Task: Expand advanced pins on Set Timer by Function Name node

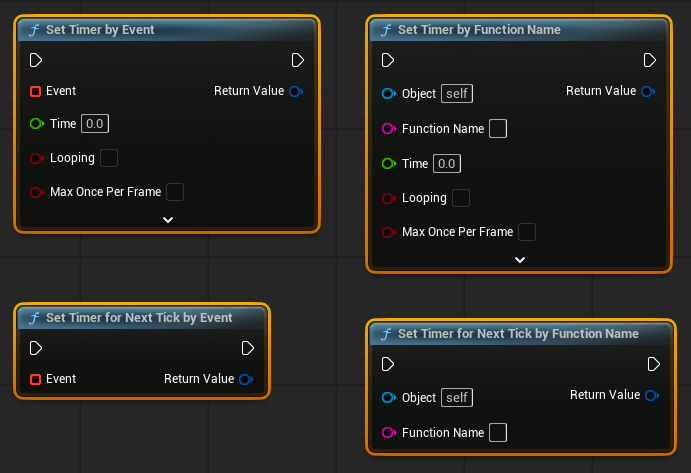Action: (x=520, y=259)
